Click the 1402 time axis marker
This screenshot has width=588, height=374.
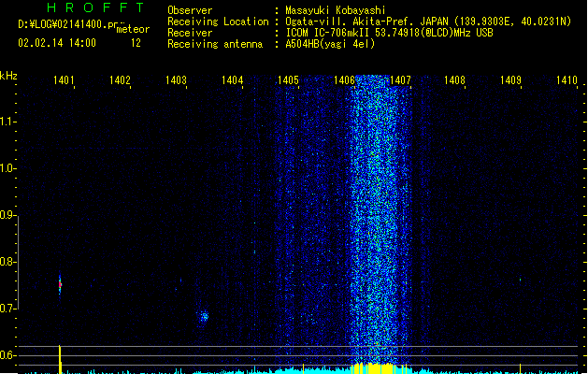[120, 80]
